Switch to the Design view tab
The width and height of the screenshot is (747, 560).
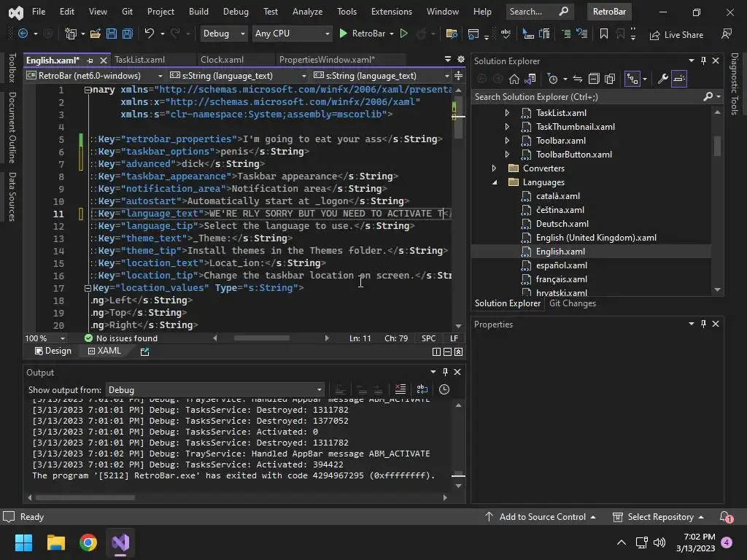pos(53,351)
